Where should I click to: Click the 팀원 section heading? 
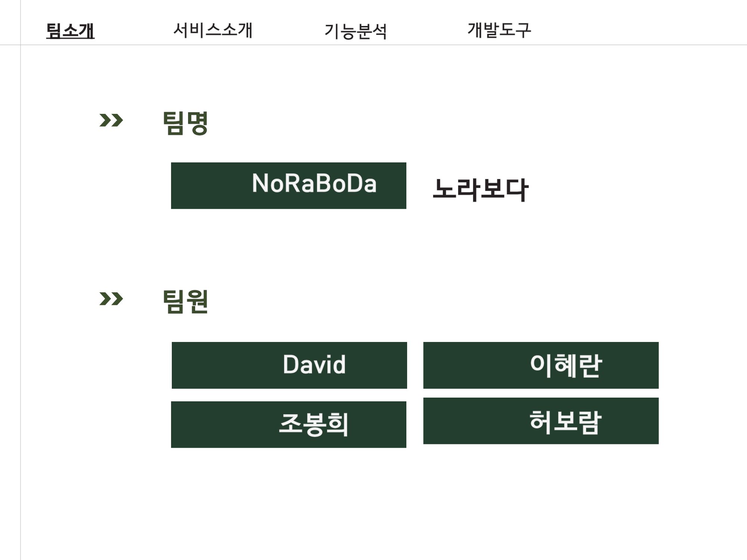tap(186, 301)
